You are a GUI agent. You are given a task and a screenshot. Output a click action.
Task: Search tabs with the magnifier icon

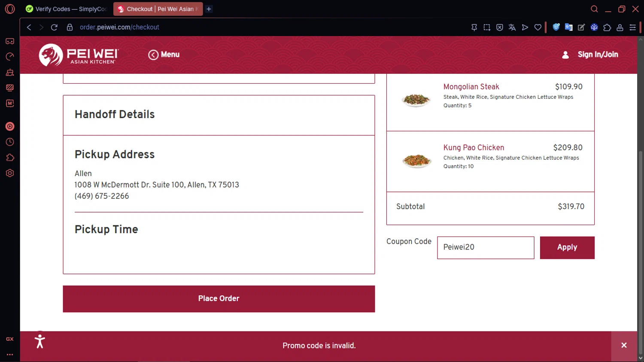pyautogui.click(x=594, y=9)
